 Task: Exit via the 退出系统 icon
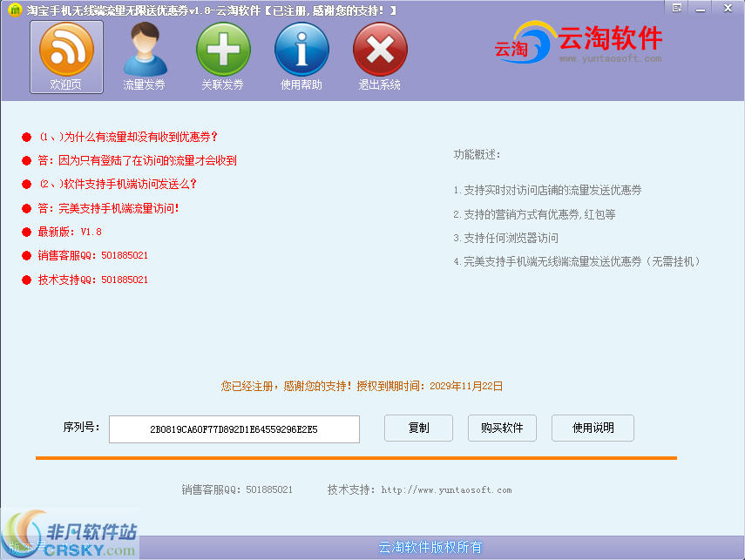379,54
